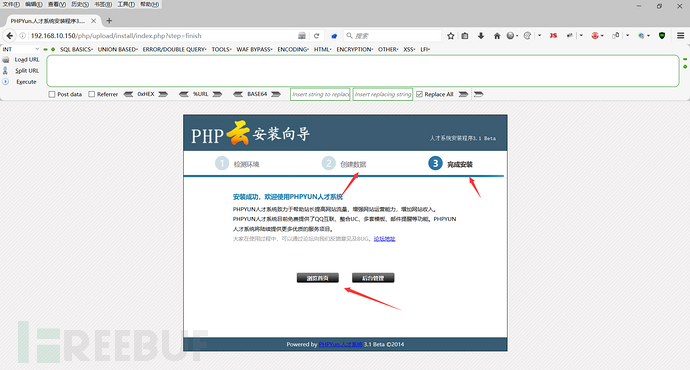Open the 编辑(E) menu
The height and width of the screenshot is (370, 690).
[x=34, y=4]
